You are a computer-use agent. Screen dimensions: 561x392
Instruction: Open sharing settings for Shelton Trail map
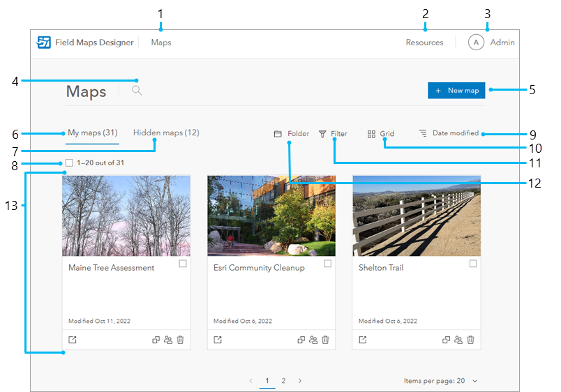tap(458, 340)
